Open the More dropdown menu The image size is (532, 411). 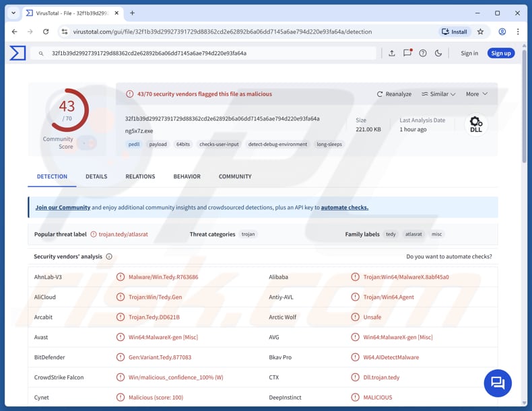click(476, 94)
